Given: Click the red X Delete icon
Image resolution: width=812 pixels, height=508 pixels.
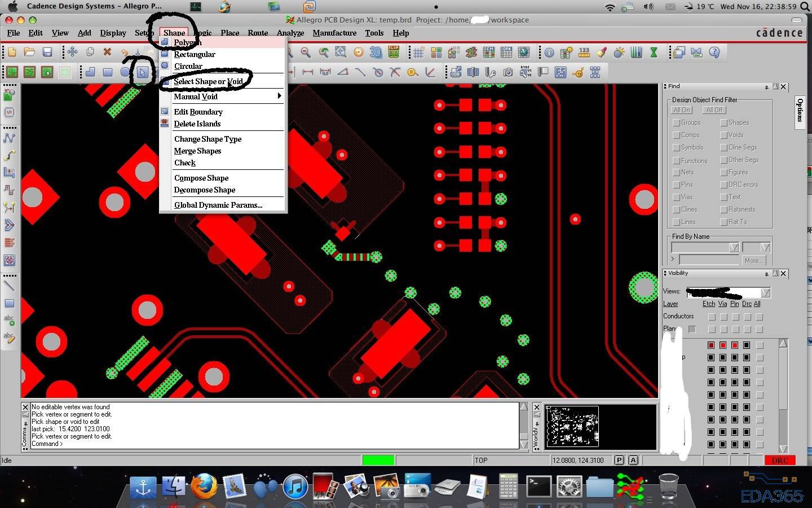Looking at the screenshot, I should 107,52.
